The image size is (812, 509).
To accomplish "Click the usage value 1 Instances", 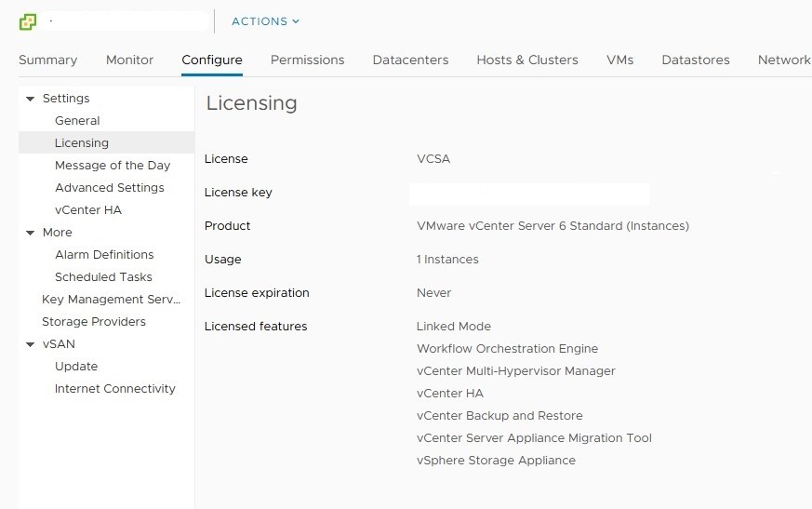I will (447, 259).
